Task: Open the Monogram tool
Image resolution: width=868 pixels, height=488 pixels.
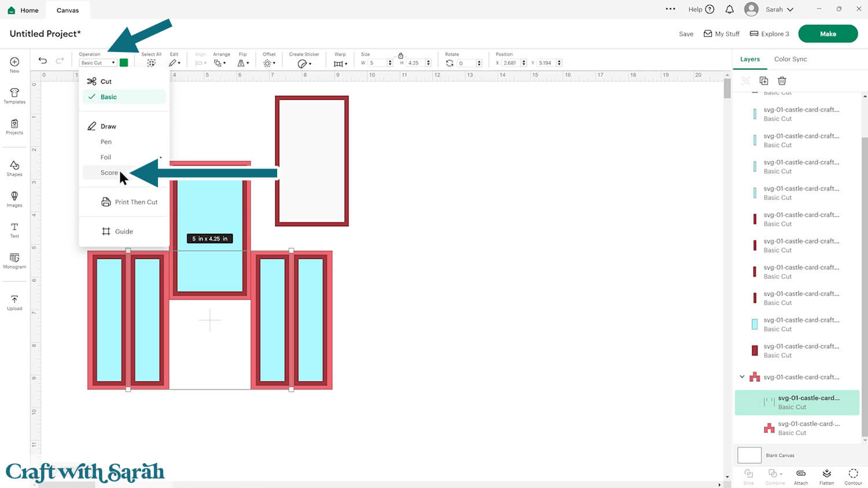Action: coord(14,260)
